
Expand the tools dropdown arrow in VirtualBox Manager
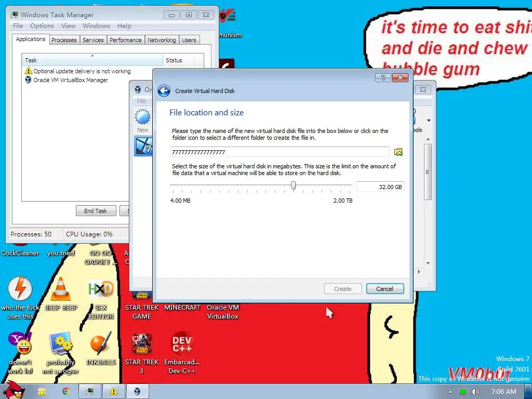pos(429,121)
